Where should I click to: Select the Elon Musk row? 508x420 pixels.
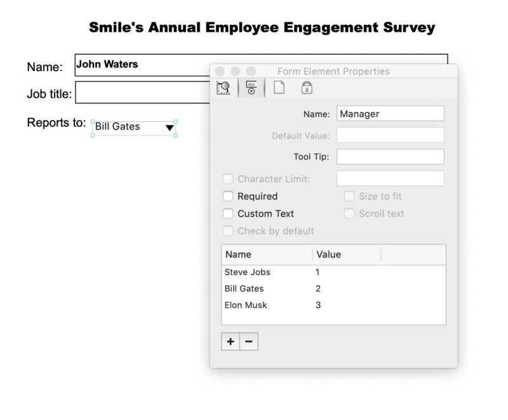[x=333, y=305]
